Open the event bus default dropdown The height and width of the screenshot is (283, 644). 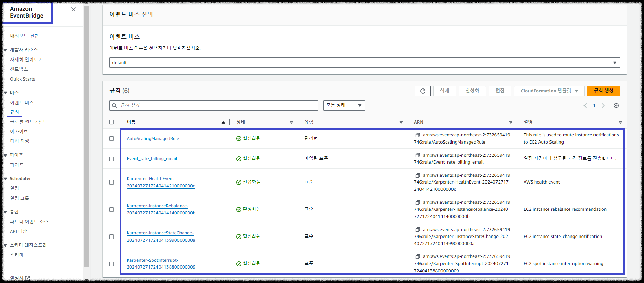(x=364, y=63)
